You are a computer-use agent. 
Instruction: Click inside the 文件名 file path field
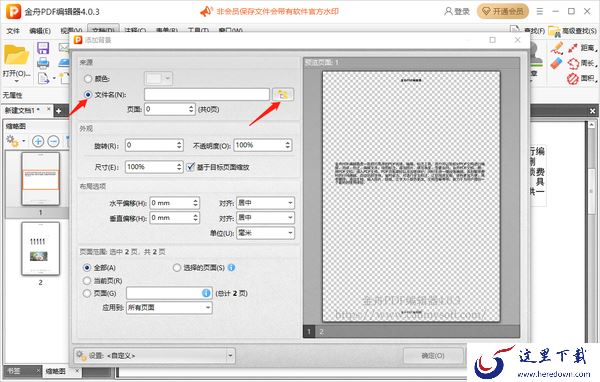(207, 94)
